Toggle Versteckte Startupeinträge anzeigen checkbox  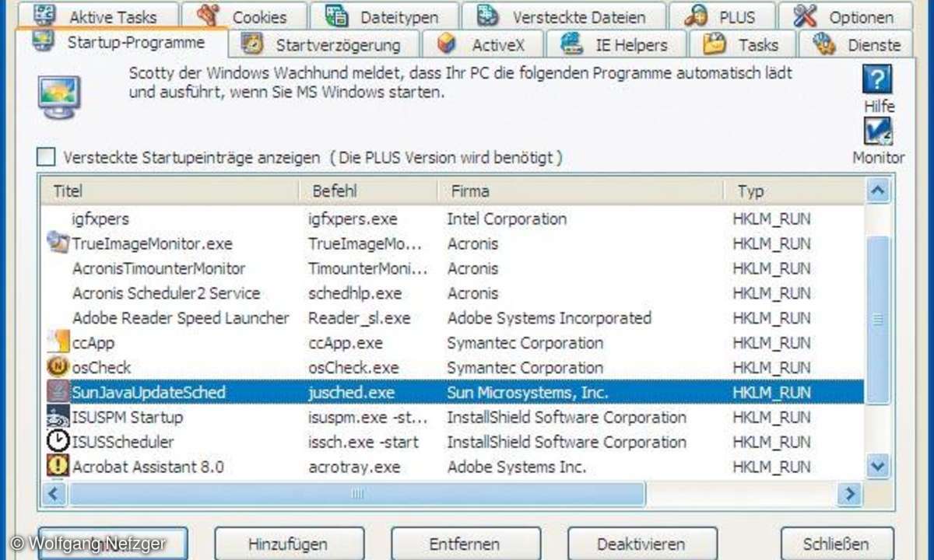tap(47, 157)
